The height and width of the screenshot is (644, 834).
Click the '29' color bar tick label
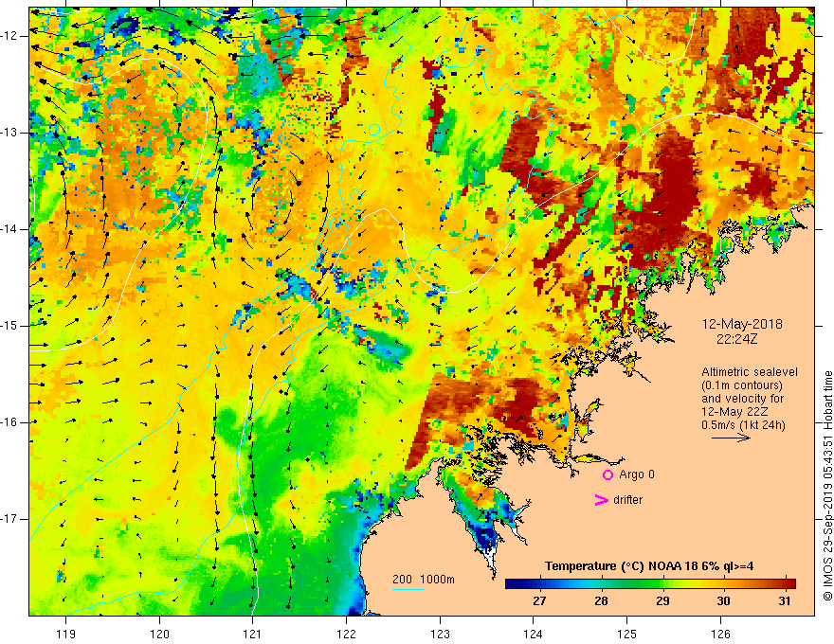pyautogui.click(x=662, y=601)
